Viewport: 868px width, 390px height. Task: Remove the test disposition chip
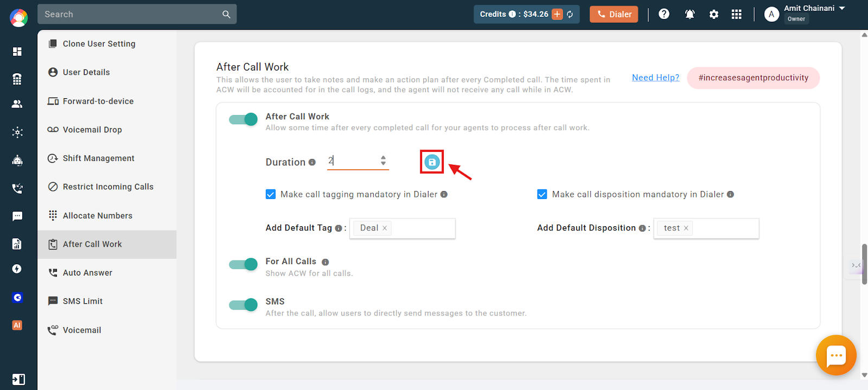click(x=686, y=228)
